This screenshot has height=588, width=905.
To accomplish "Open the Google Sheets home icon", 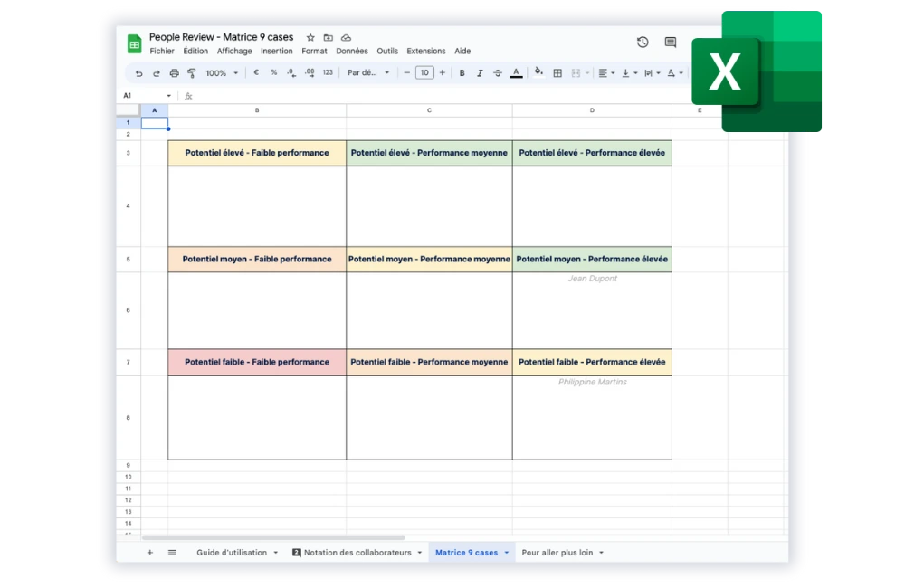I will click(x=134, y=43).
